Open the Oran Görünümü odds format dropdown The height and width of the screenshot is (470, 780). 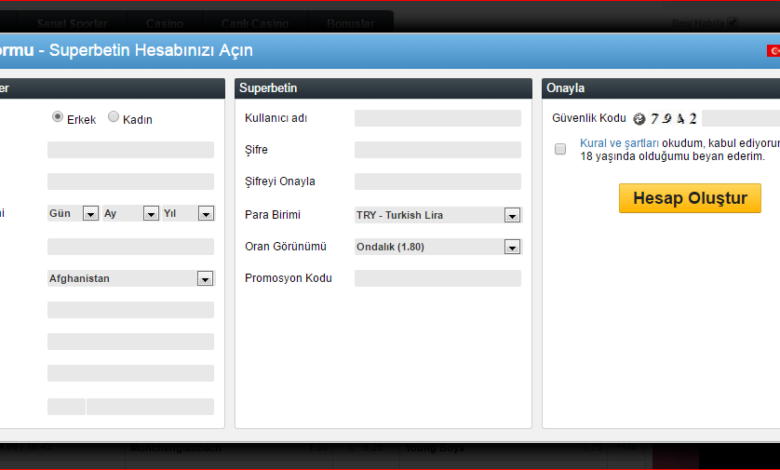[x=438, y=247]
